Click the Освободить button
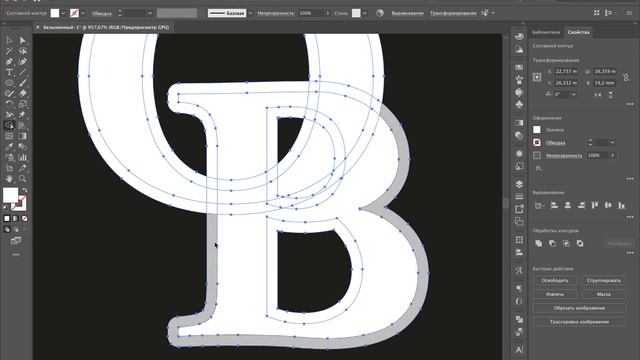Screen dimensions: 640x360 coord(555,280)
